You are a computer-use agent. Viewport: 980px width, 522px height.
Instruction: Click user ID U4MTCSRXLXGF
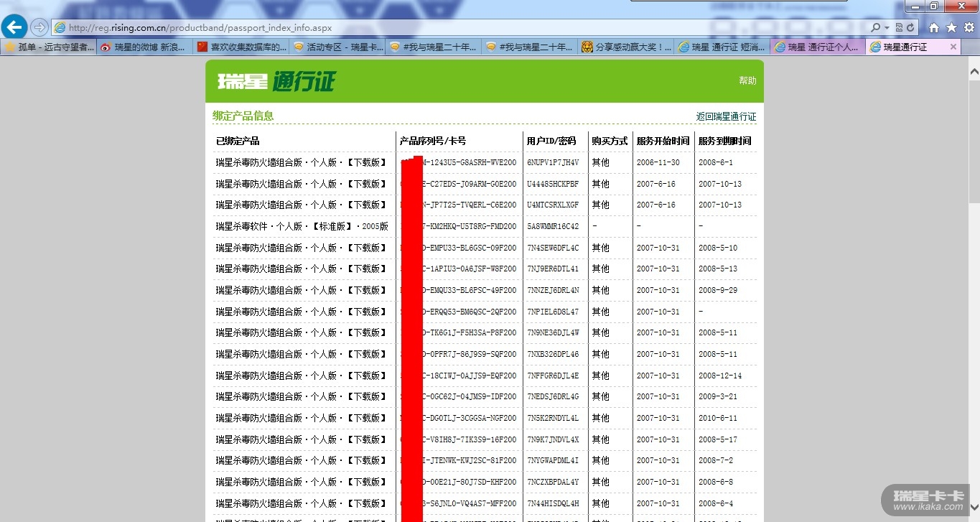click(x=553, y=205)
